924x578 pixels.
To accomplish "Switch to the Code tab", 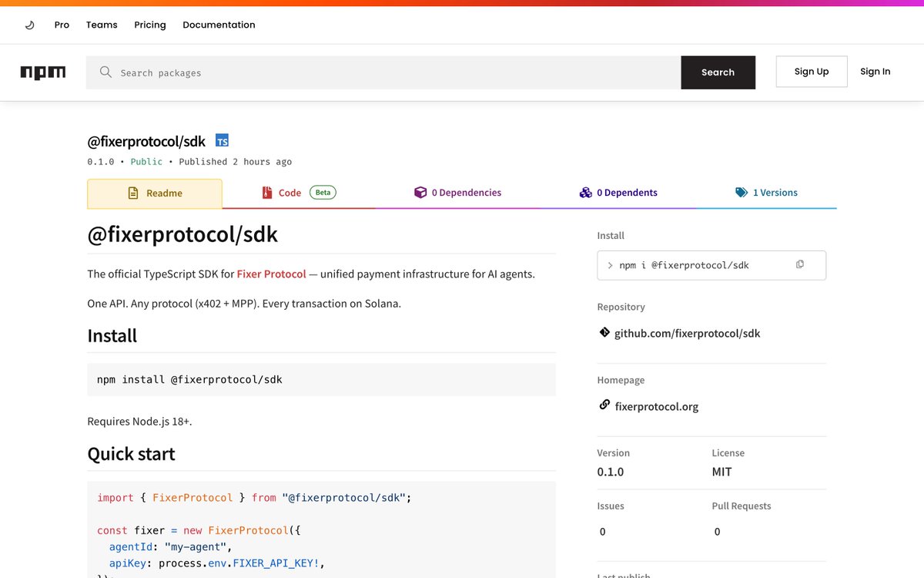I will 299,193.
